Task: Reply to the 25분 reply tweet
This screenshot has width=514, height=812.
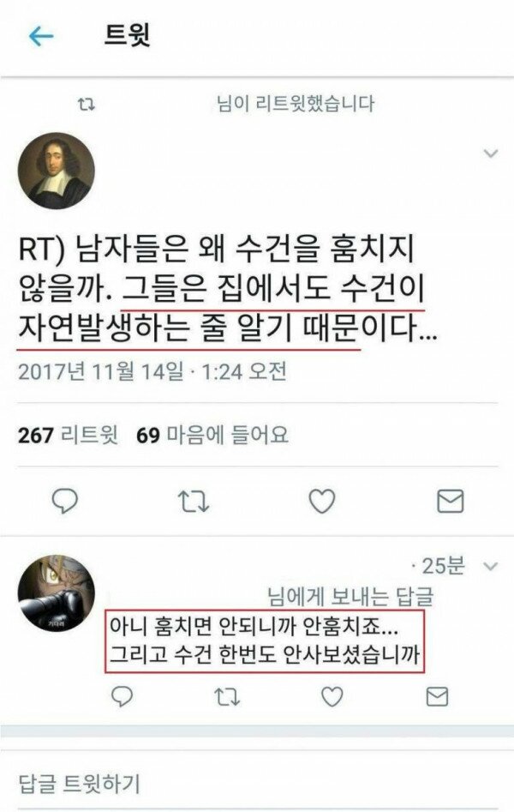Action: pyautogui.click(x=123, y=696)
